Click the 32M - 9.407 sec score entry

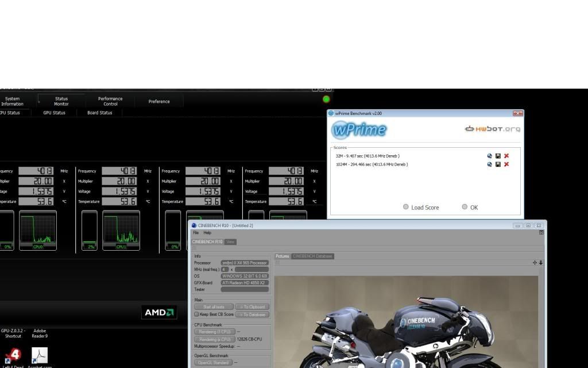coord(367,156)
